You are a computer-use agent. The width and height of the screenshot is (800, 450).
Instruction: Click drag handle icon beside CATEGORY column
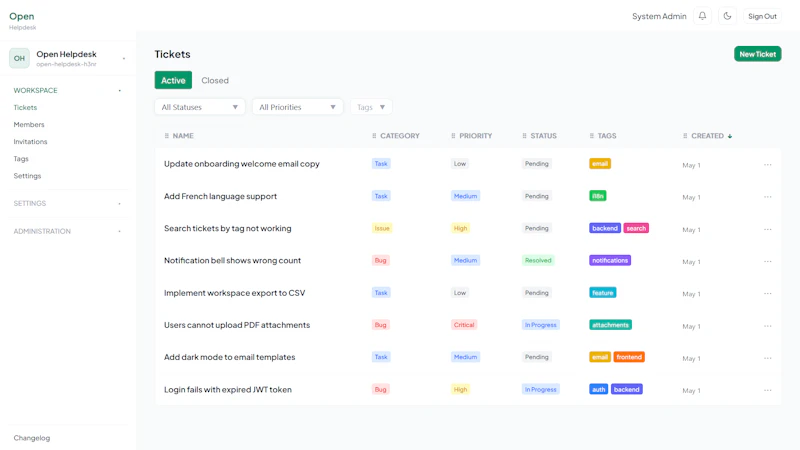(374, 136)
